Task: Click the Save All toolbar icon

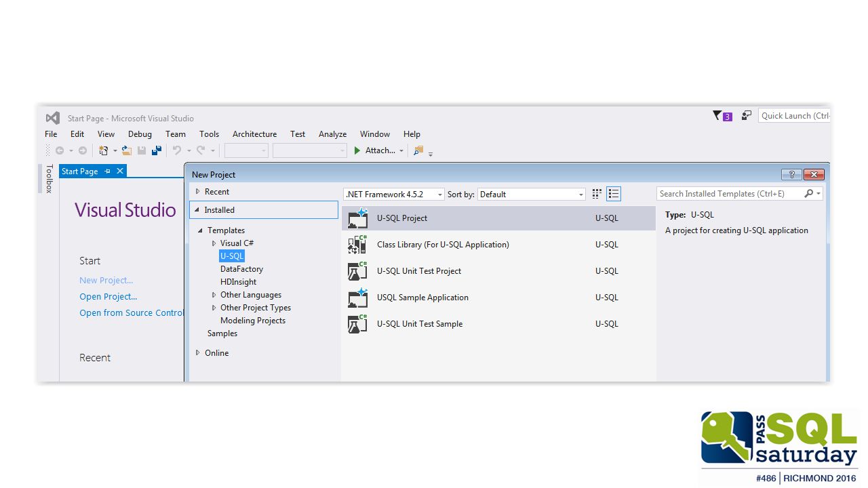Action: coord(157,150)
